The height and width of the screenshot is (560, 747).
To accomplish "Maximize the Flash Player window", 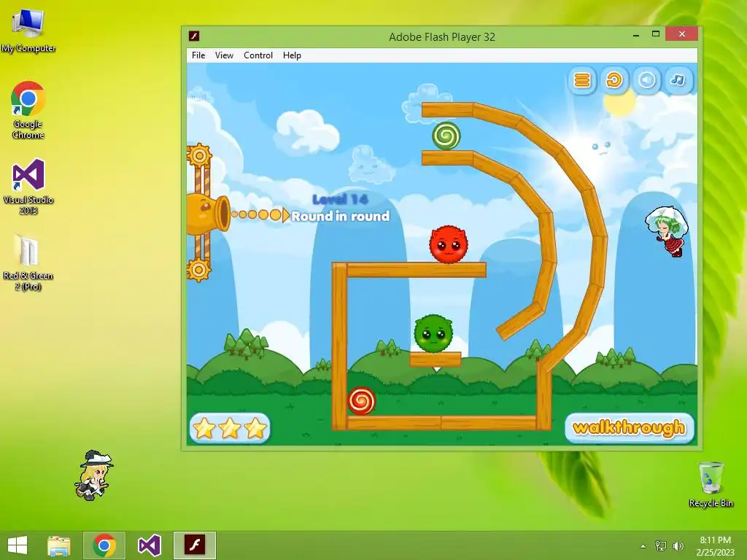I will (656, 34).
